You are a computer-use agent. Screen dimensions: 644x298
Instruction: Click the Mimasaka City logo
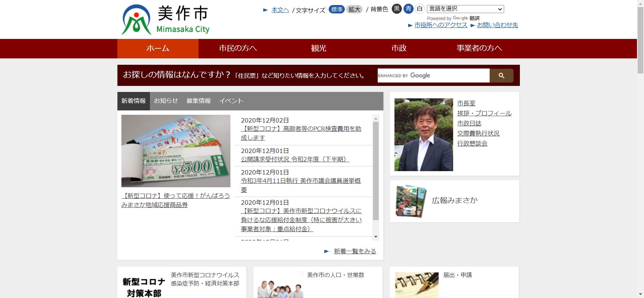165,19
